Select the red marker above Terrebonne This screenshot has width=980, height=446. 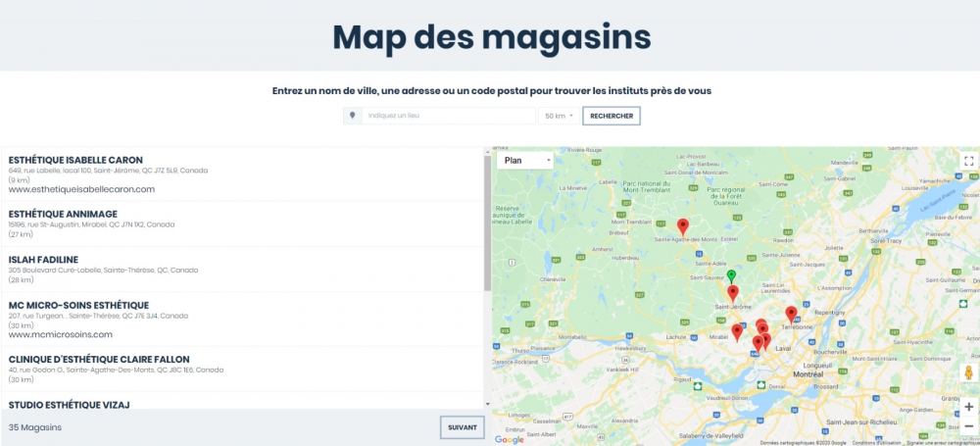[791, 314]
